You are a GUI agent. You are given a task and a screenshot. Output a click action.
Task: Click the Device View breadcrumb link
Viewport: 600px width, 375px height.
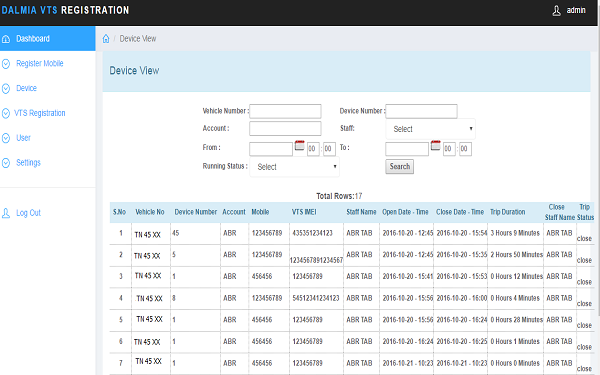138,39
